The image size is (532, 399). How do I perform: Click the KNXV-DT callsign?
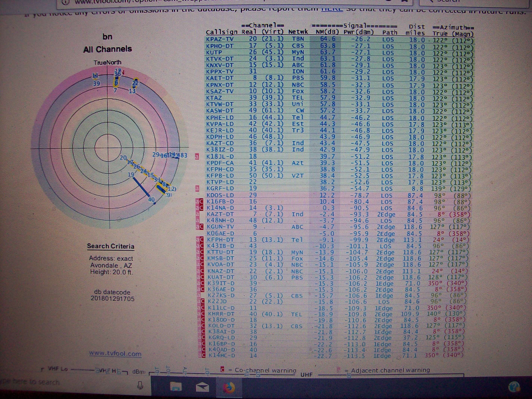(220, 65)
